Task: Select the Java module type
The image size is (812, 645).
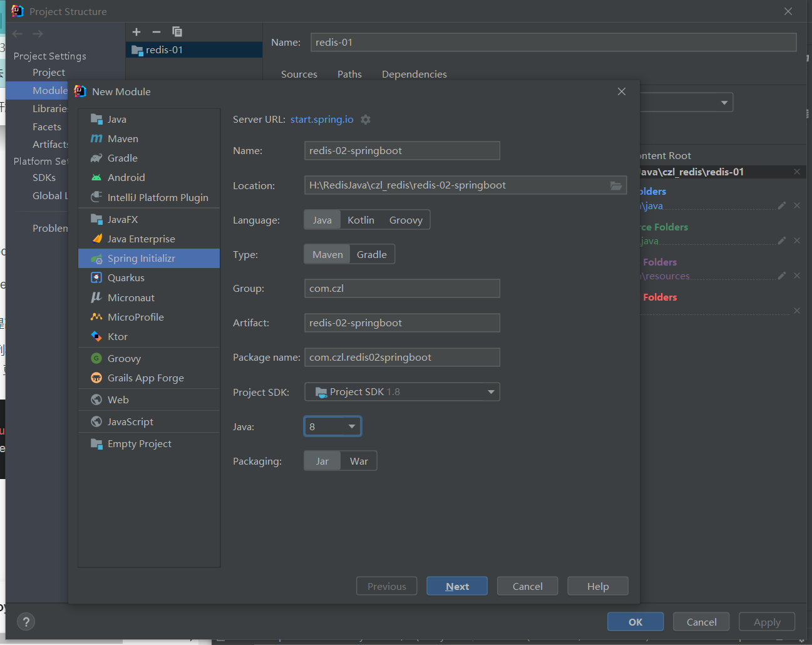Action: (x=149, y=119)
